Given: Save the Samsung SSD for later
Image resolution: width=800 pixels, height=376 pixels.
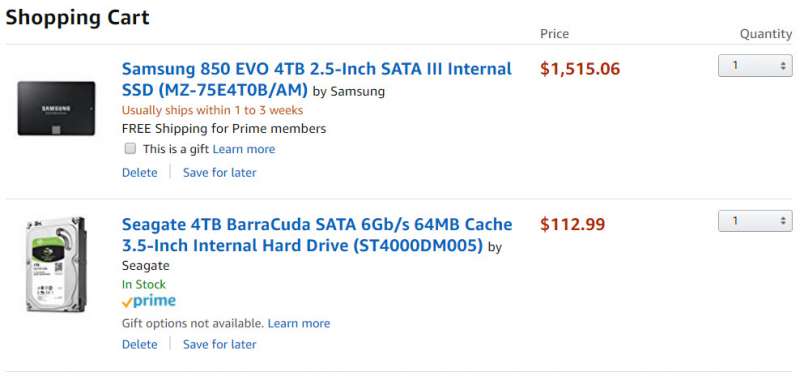Looking at the screenshot, I should click(x=219, y=172).
